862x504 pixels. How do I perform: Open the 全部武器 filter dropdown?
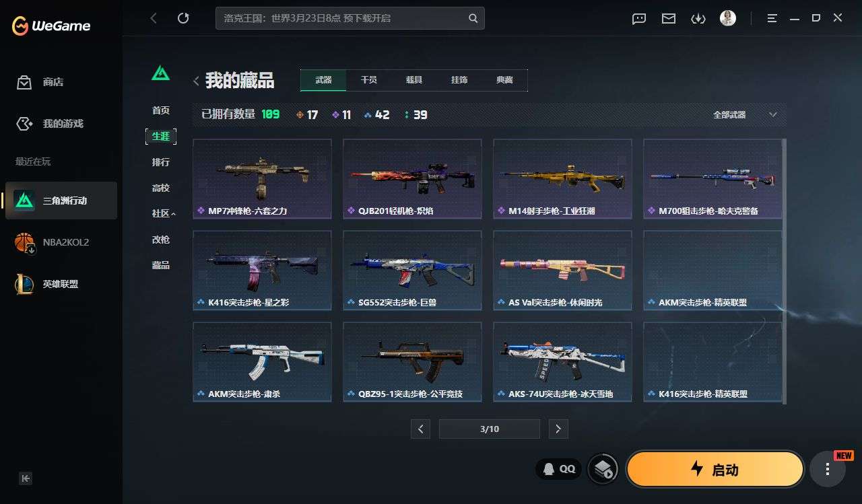point(745,115)
